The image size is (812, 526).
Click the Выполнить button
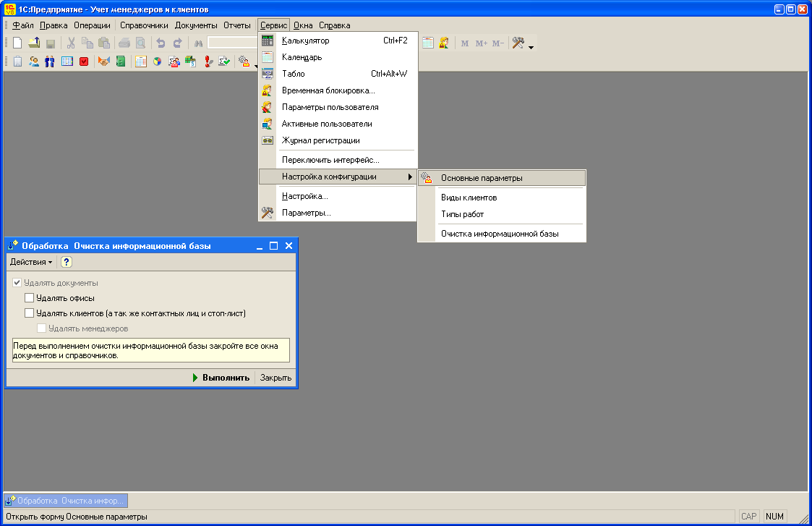221,378
